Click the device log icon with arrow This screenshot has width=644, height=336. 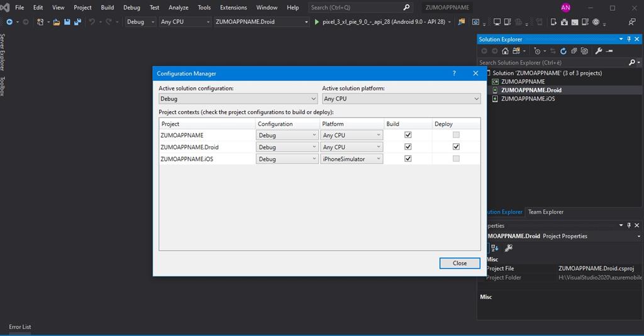[553, 22]
